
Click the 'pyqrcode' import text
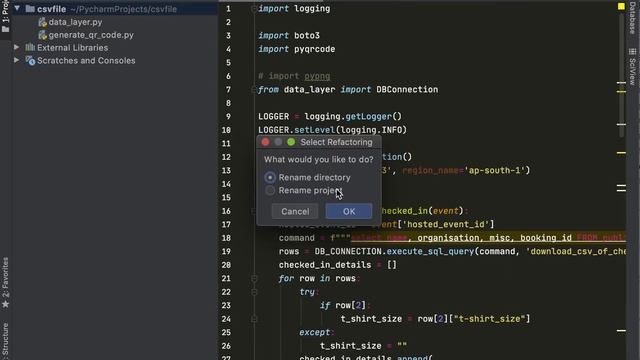pyautogui.click(x=314, y=49)
